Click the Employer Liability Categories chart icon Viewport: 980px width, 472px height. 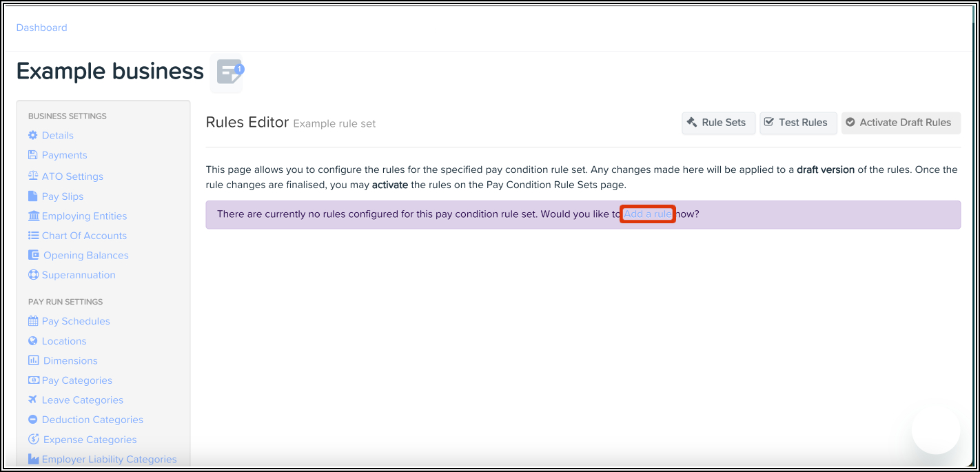coord(33,459)
